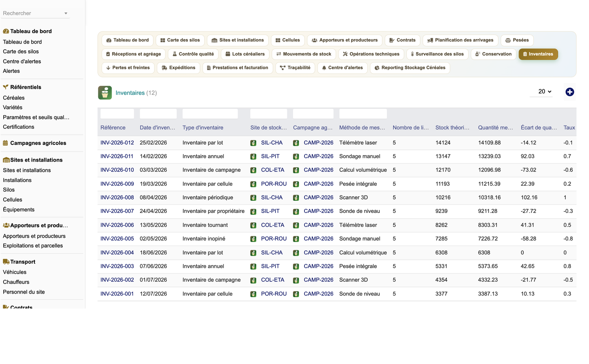The height and width of the screenshot is (364, 589).
Task: Select the Conservation tab
Action: pos(493,54)
